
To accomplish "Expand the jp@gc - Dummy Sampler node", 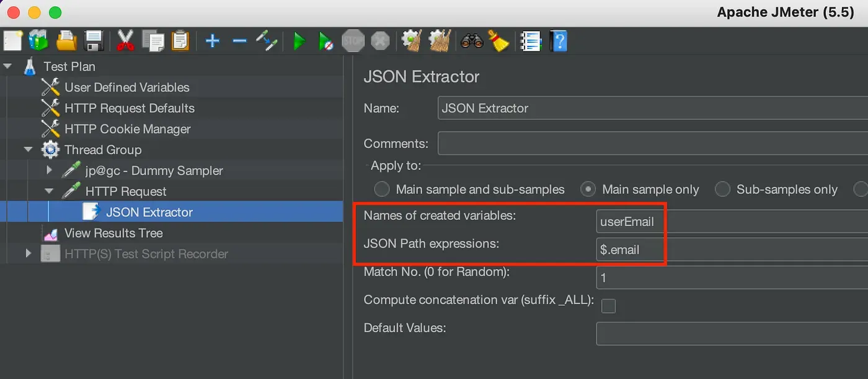I will 50,170.
